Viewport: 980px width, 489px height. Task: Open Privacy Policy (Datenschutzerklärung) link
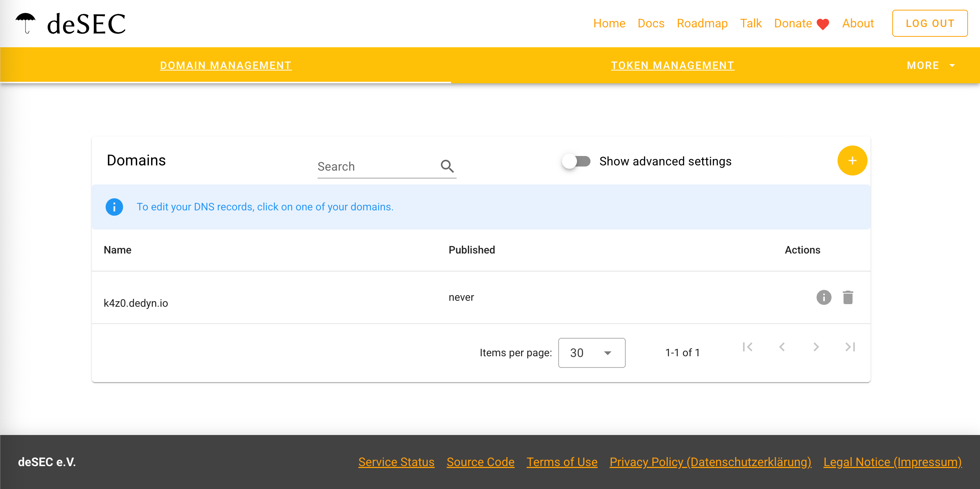click(x=710, y=462)
